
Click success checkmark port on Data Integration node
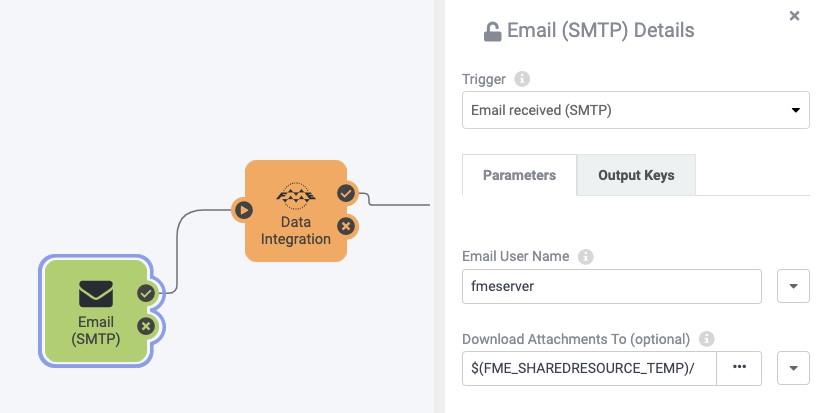click(346, 194)
